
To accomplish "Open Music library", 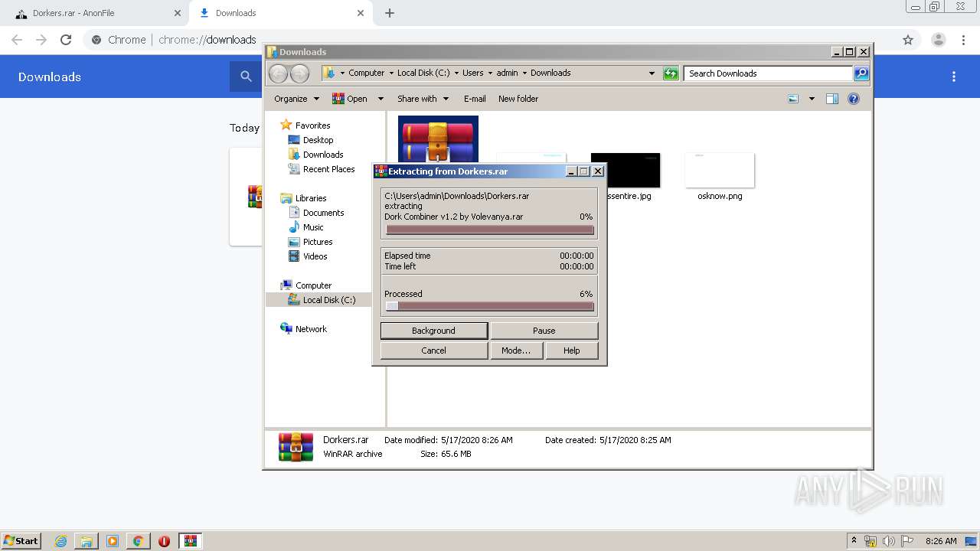I will (x=313, y=227).
